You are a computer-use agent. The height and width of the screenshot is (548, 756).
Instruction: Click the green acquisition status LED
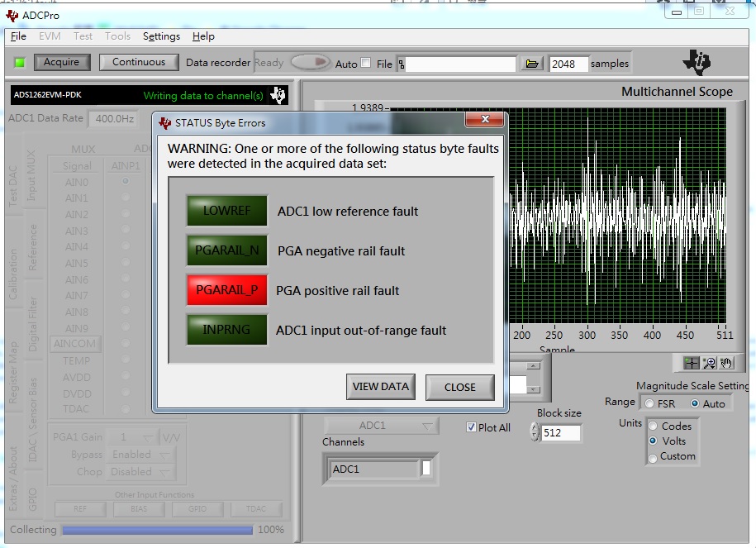(x=20, y=63)
